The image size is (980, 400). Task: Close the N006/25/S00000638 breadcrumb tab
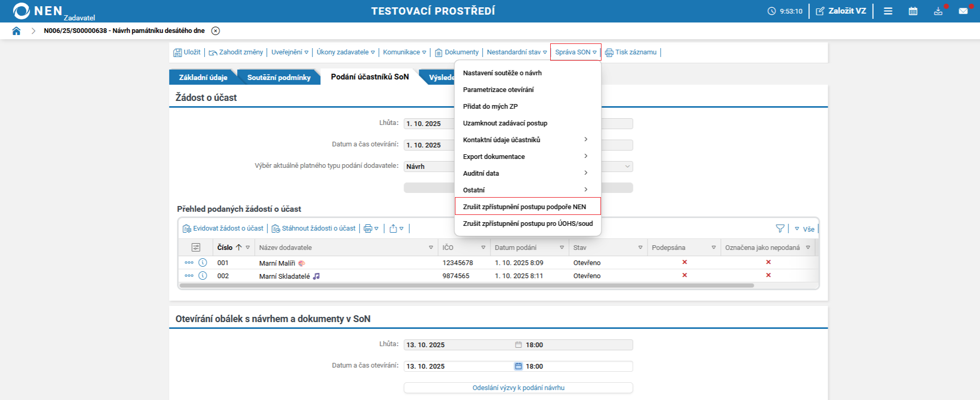[x=216, y=31]
